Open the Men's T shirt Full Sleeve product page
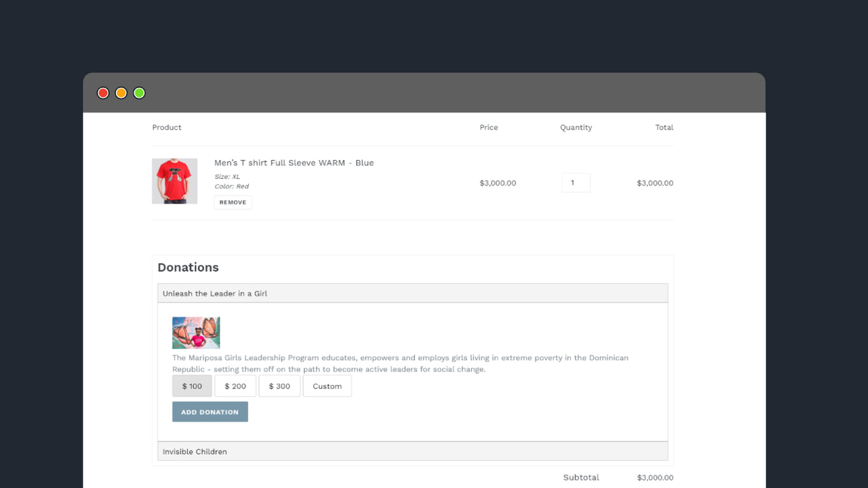Screen dimensions: 868x488 [294, 163]
